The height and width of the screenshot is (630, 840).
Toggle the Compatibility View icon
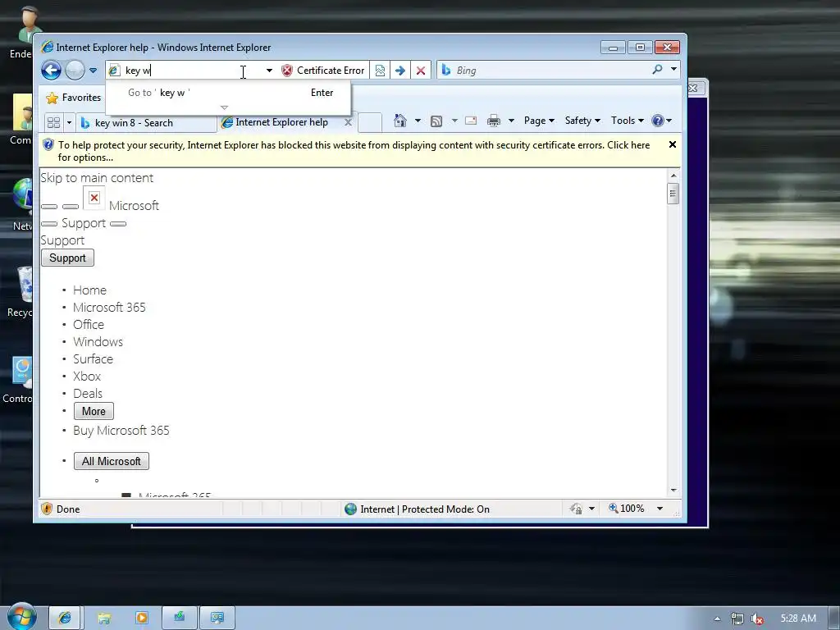pyautogui.click(x=380, y=71)
